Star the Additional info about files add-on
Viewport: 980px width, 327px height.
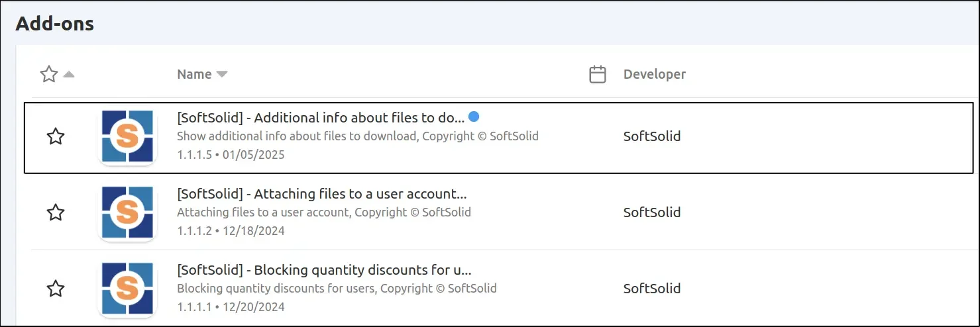(56, 137)
